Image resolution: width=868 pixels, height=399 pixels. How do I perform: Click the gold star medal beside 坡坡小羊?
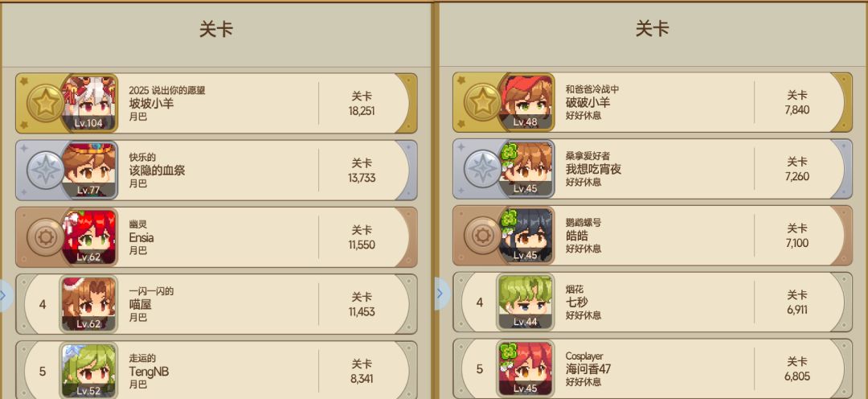(x=45, y=103)
